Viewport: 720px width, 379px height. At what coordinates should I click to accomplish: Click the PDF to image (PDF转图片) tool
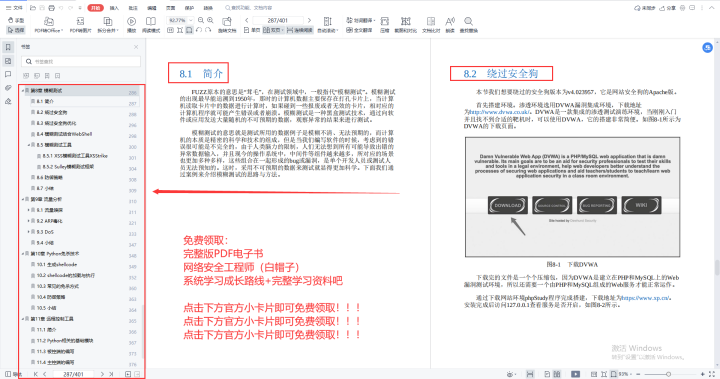(80, 25)
